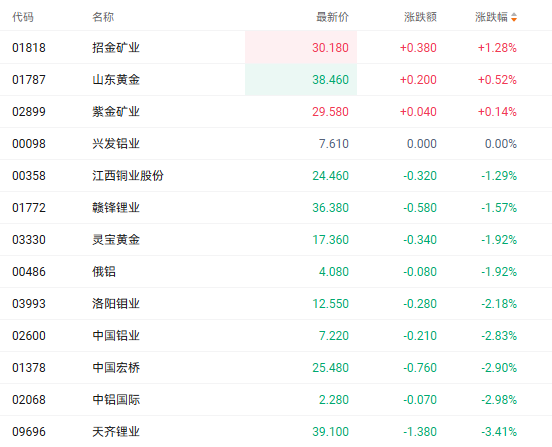Screen dimensions: 552x447
Task: Open 江西铜业股份 stock details
Action: (128, 176)
